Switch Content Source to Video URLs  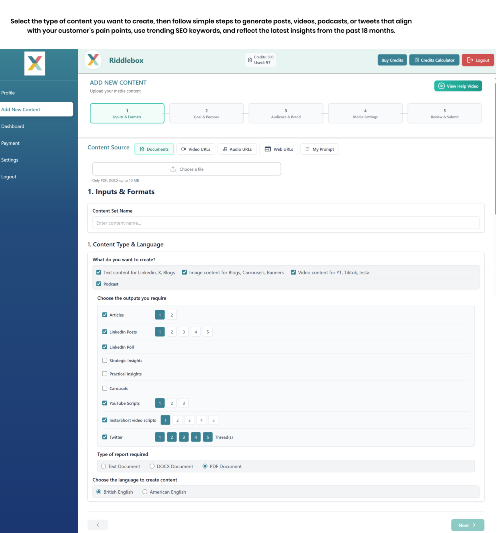[195, 149]
